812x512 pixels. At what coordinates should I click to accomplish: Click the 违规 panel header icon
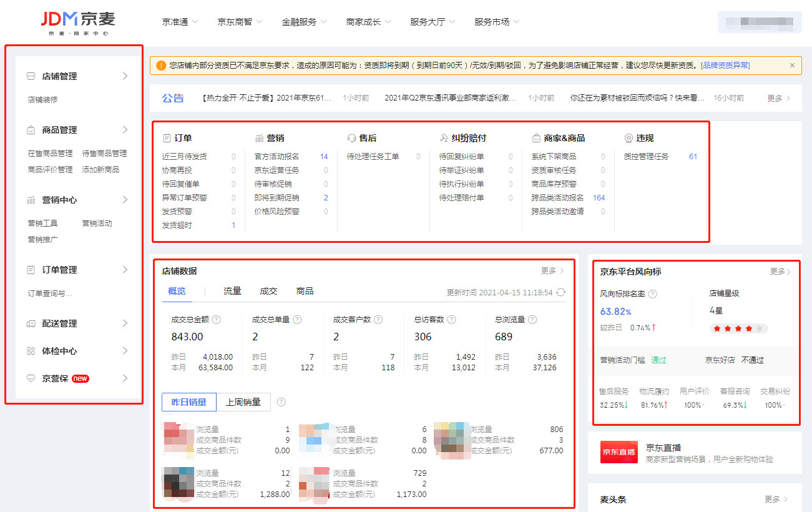click(629, 138)
